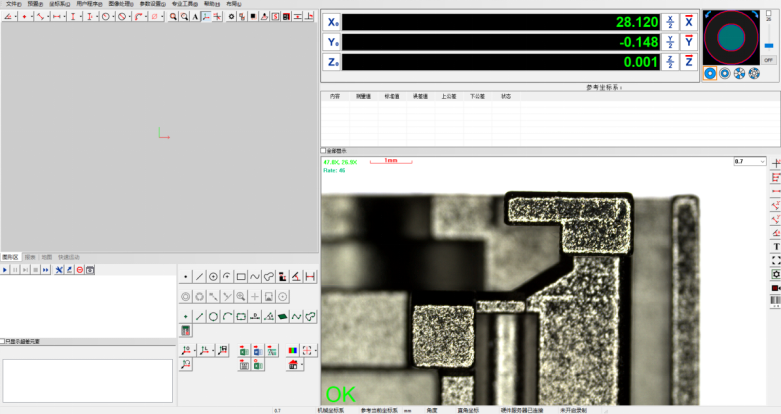Click the X-axis zero reset button
This screenshot has height=414, width=781.
tap(688, 22)
